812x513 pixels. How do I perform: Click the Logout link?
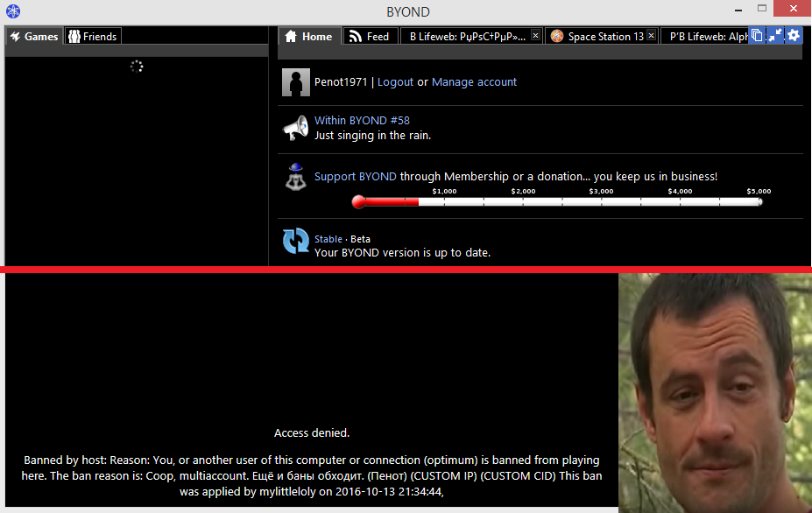pyautogui.click(x=395, y=81)
